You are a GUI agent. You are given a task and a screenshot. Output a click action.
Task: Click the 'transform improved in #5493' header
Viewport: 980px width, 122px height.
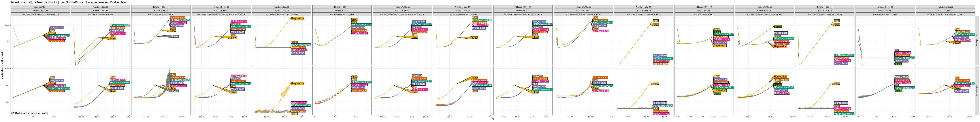(463, 14)
